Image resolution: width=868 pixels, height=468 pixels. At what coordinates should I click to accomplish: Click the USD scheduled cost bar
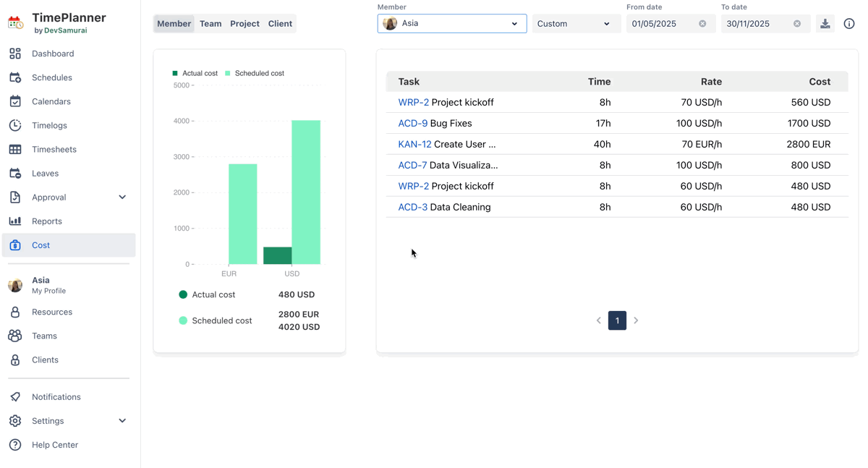coord(306,192)
